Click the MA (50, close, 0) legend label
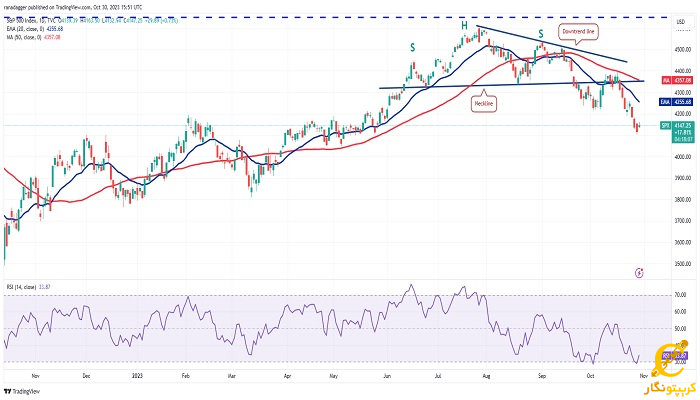This screenshot has height=400, width=700. point(23,38)
